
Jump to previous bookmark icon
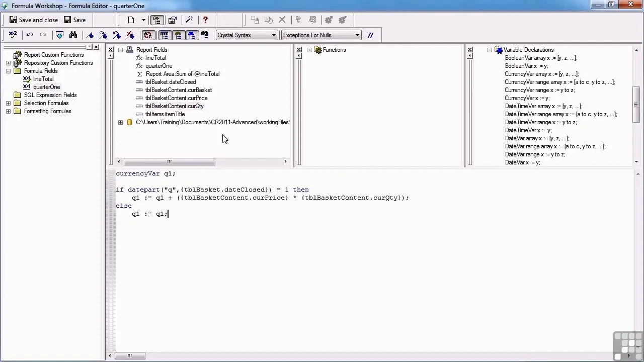pos(117,35)
